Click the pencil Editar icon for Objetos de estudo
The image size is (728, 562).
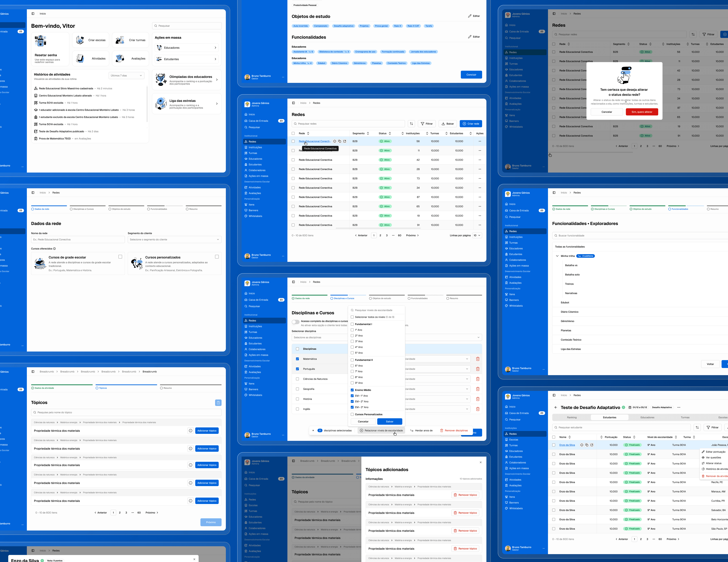[470, 16]
